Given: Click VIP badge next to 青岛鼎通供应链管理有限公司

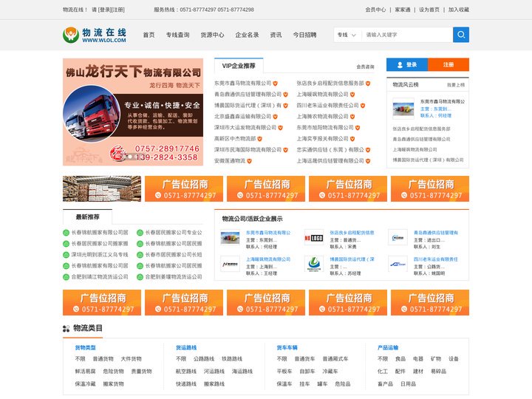Looking at the screenshot, I should click(x=285, y=95).
